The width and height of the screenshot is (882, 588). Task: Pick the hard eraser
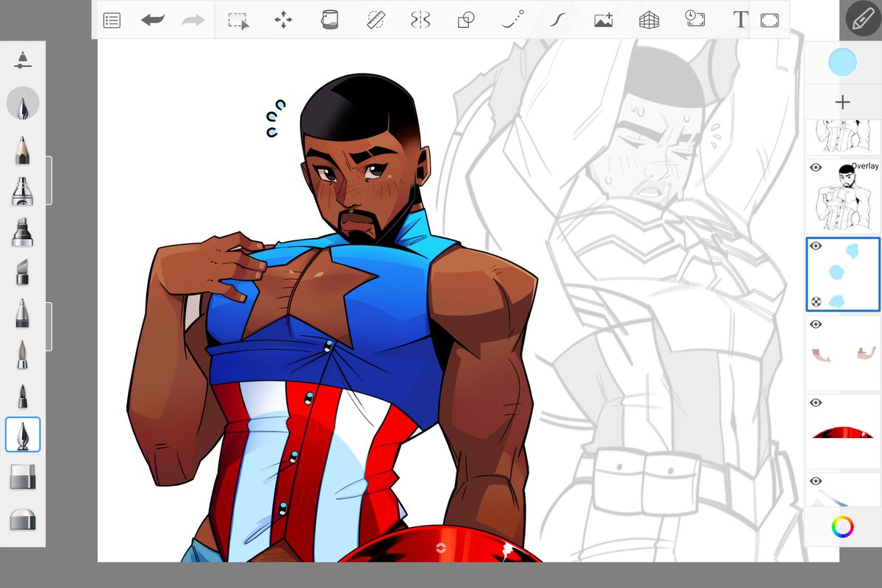coord(23,477)
